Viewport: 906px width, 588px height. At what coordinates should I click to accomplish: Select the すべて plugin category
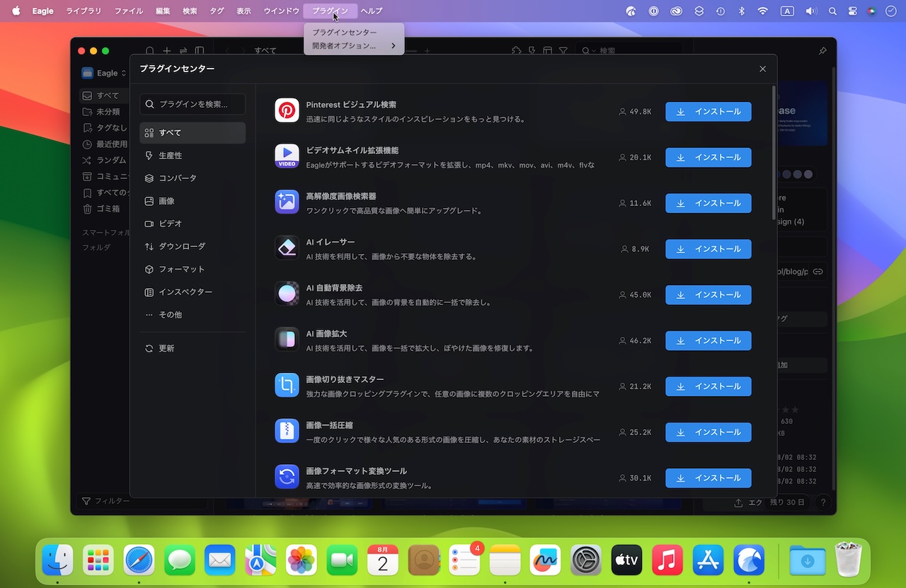click(x=193, y=133)
